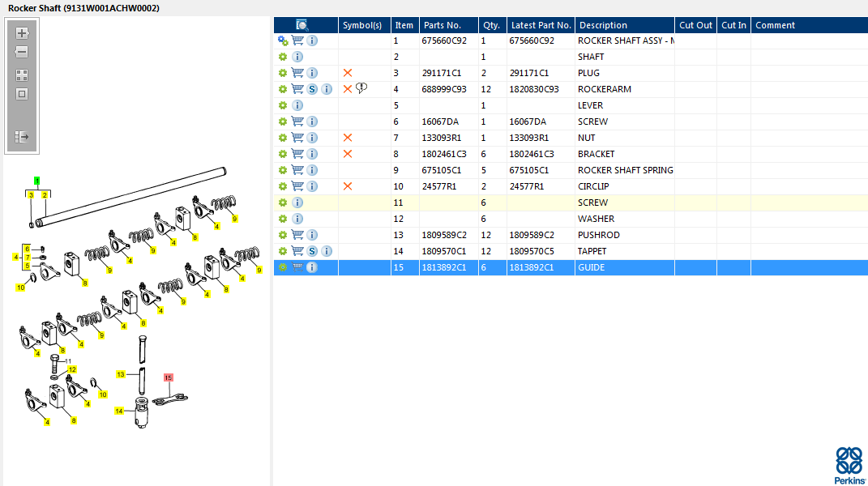Click gear icon on SHAFT row

[x=283, y=57]
